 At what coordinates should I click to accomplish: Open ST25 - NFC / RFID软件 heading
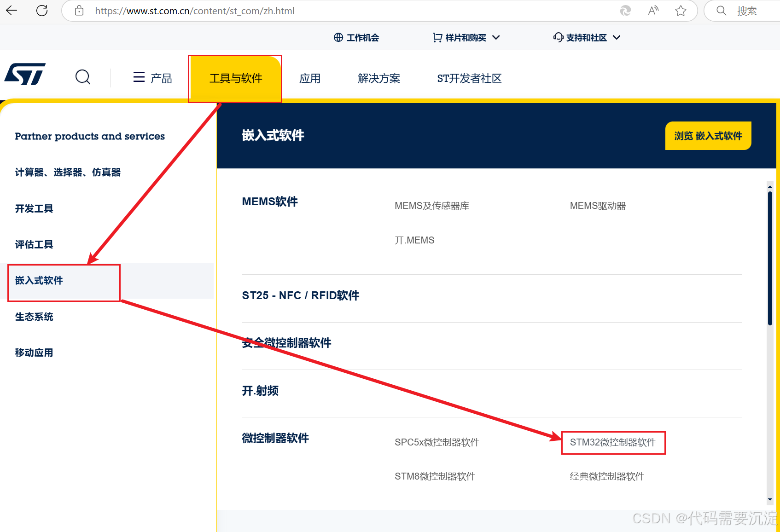(x=301, y=295)
